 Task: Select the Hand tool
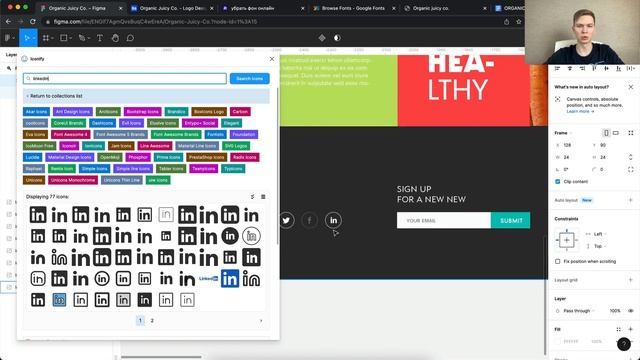pyautogui.click(x=115, y=38)
